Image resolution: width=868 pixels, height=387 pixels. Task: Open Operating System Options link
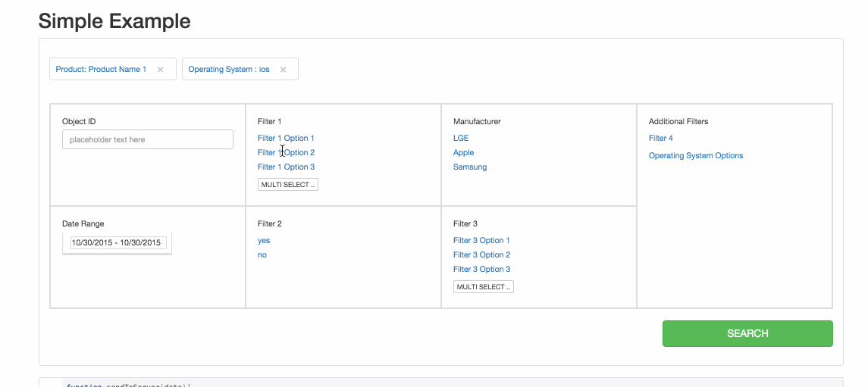(696, 155)
